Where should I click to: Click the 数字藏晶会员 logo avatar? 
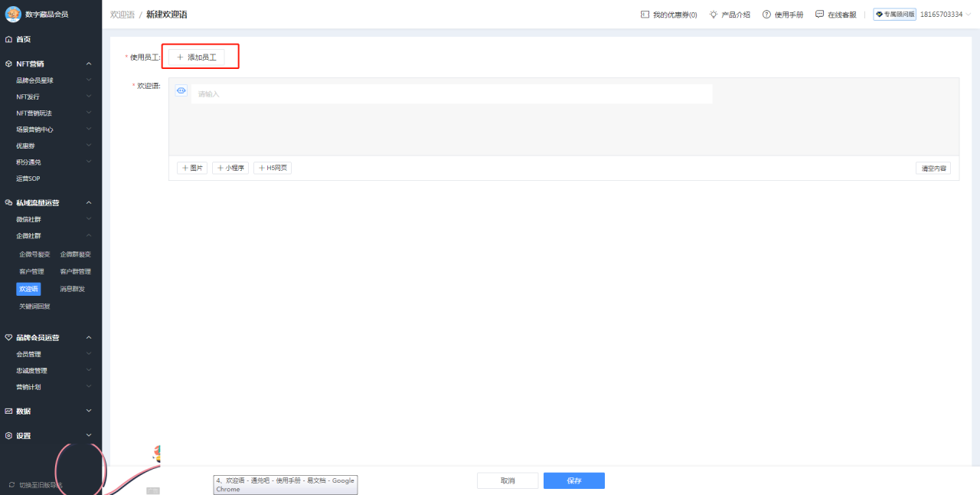12,14
